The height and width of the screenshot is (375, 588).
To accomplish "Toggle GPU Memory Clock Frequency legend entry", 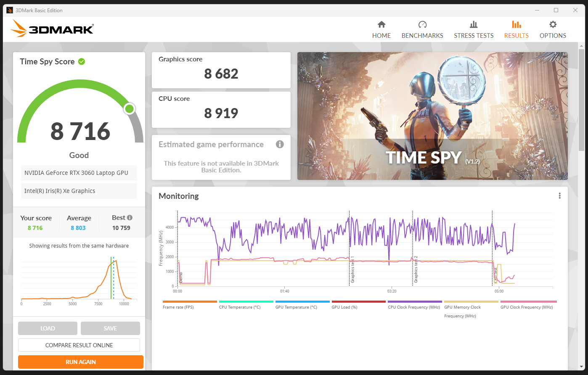I will [x=471, y=309].
